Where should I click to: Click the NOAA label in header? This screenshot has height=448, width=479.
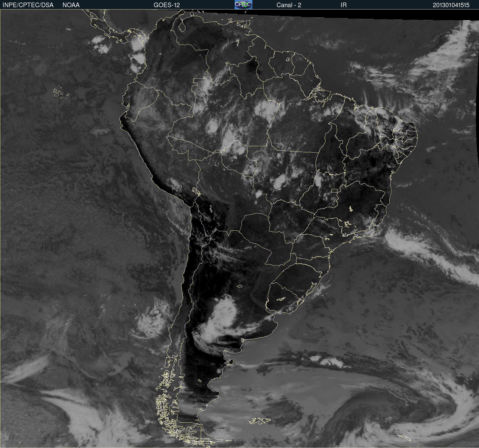tap(71, 5)
